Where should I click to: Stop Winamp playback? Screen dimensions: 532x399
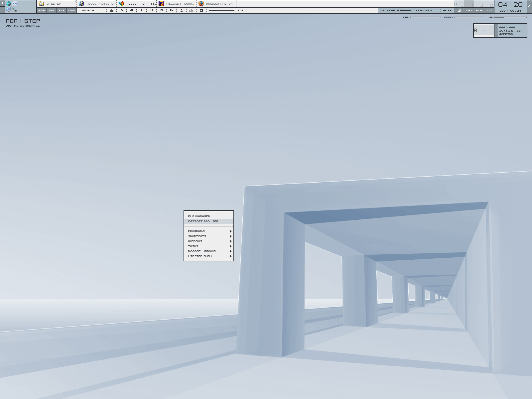tap(162, 10)
